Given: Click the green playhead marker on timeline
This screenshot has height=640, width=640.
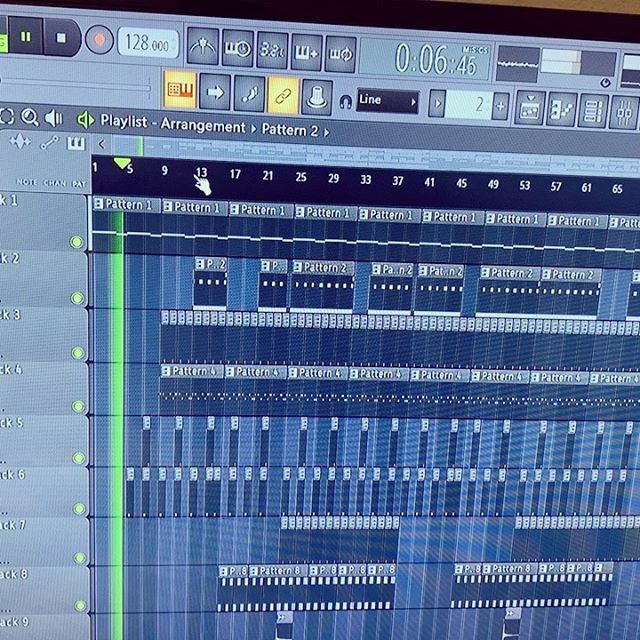Looking at the screenshot, I should (x=122, y=164).
